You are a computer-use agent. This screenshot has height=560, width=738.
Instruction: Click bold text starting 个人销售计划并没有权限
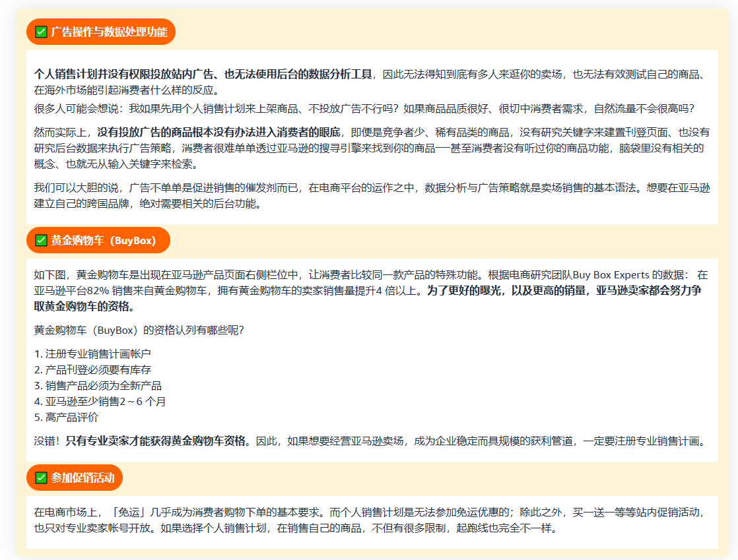203,74
